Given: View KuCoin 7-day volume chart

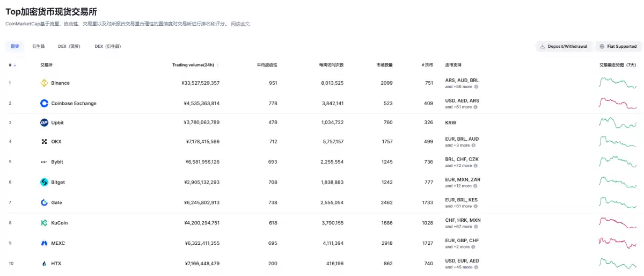Looking at the screenshot, I should pos(618,223).
